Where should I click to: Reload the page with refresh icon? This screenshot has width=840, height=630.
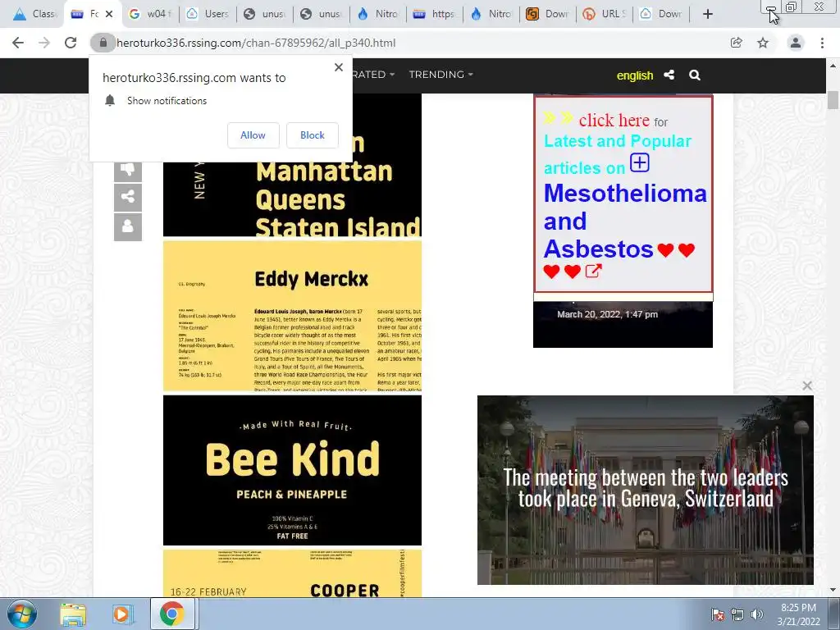click(x=71, y=43)
